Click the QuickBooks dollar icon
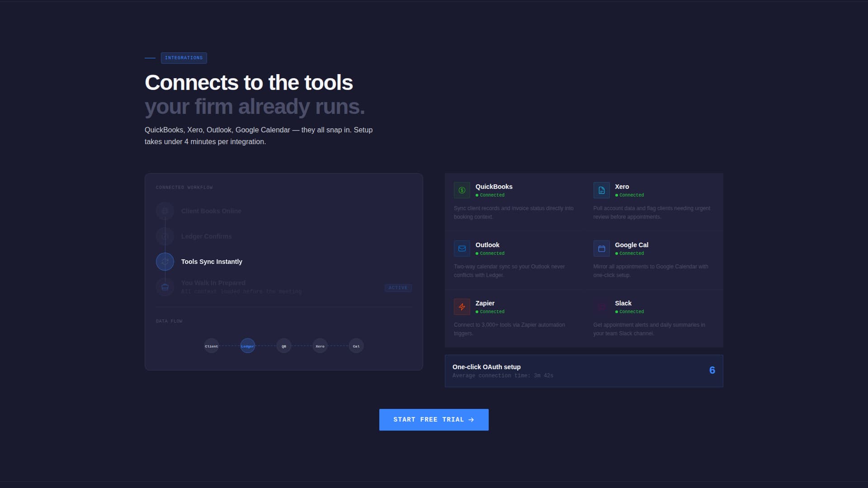The height and width of the screenshot is (488, 868). click(x=462, y=190)
